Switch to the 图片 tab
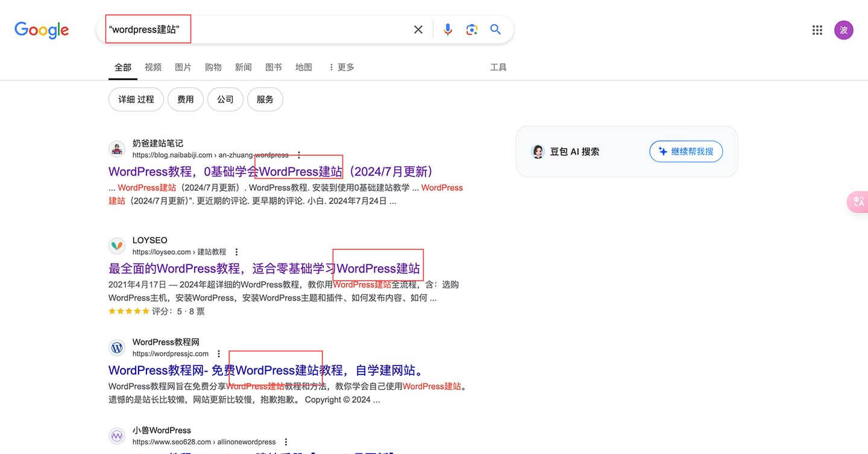Image resolution: width=868 pixels, height=454 pixels. click(x=183, y=67)
